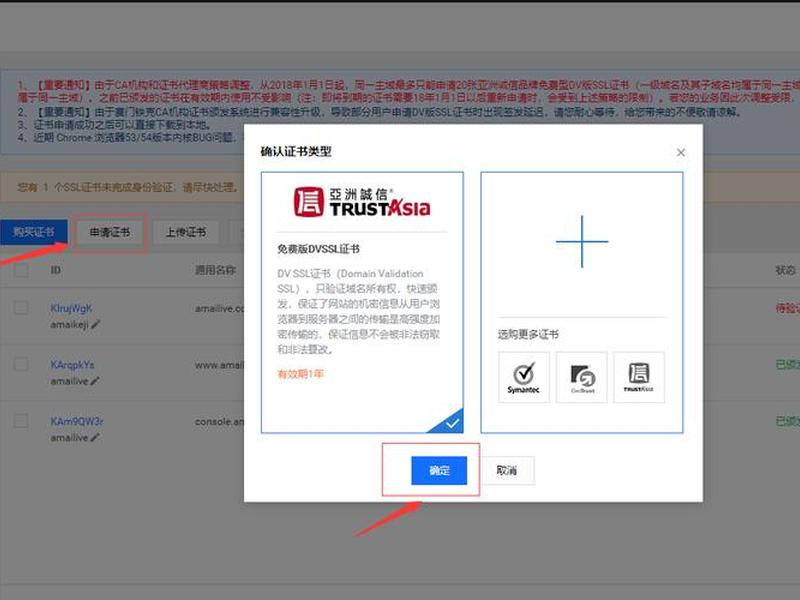The width and height of the screenshot is (800, 600).
Task: Click the ID column header
Action: tap(56, 270)
